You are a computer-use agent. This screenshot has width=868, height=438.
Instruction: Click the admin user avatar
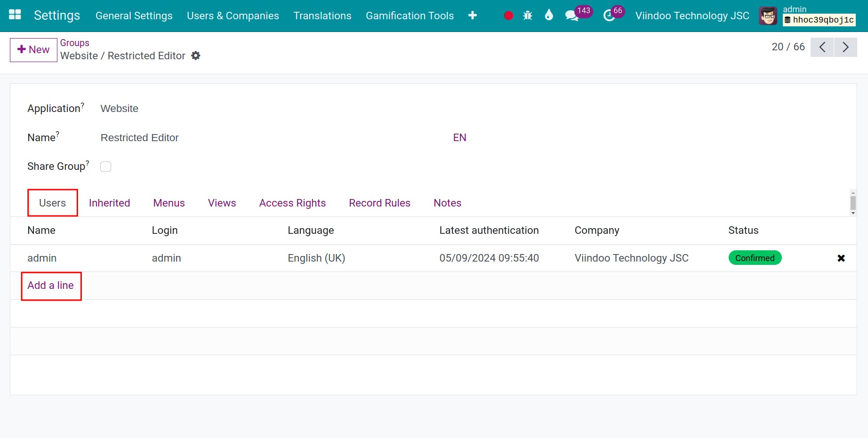[768, 16]
